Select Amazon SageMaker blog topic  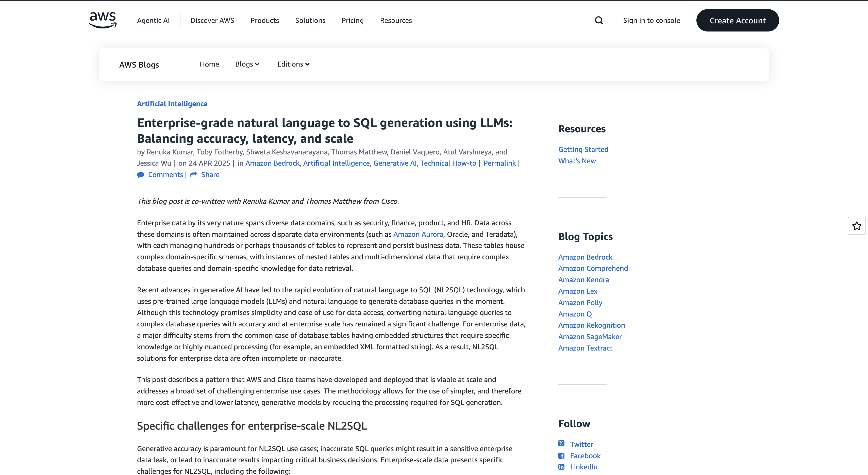590,337
